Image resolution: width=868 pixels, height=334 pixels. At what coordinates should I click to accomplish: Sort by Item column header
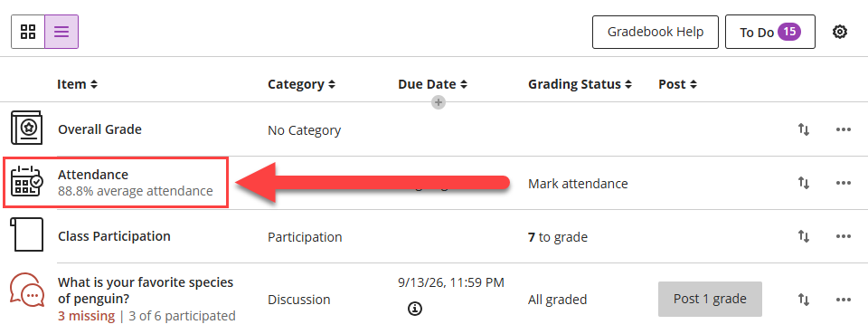coord(78,84)
